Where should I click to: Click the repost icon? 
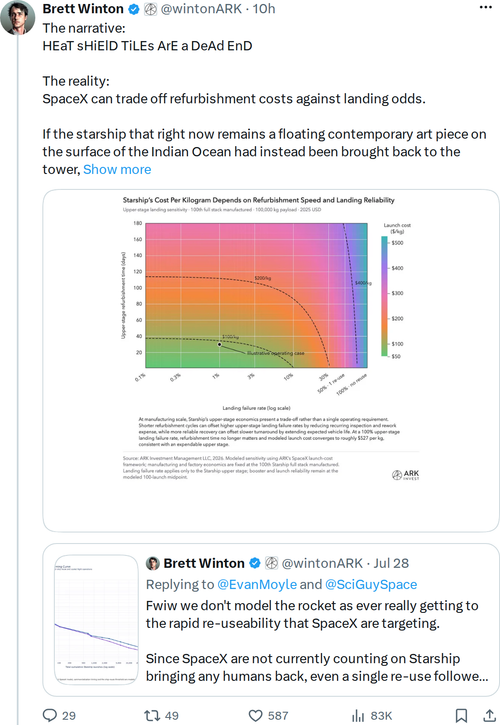tap(152, 715)
